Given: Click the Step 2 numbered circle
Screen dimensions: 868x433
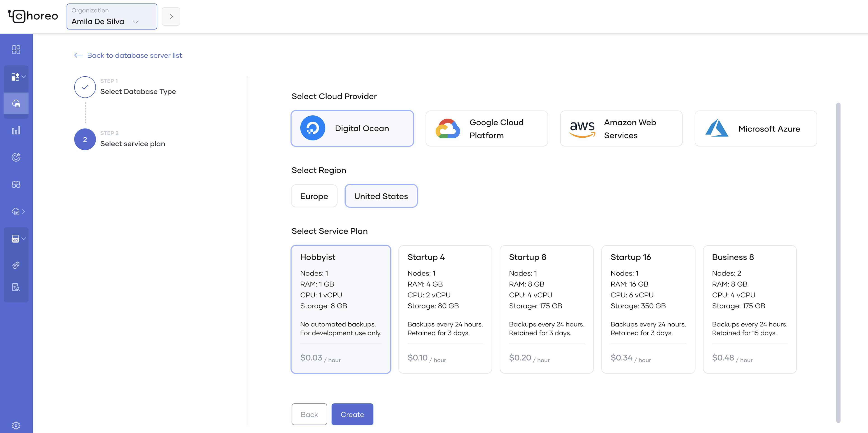Looking at the screenshot, I should (85, 139).
